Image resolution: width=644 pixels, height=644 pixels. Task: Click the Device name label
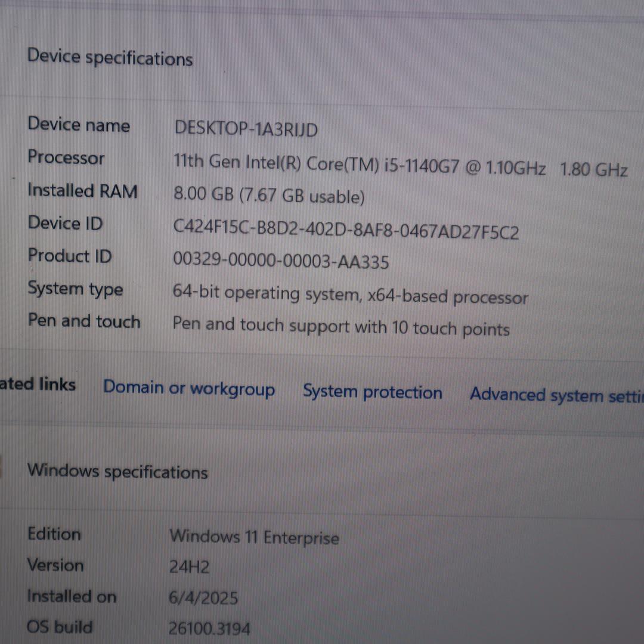79,125
